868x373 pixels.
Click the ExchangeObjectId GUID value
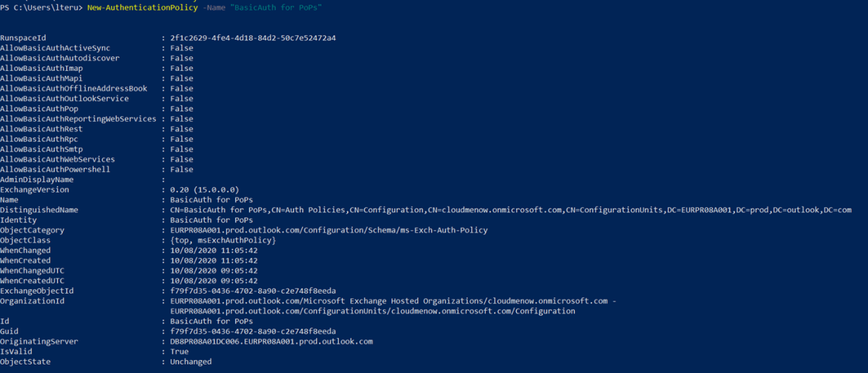[x=253, y=291]
